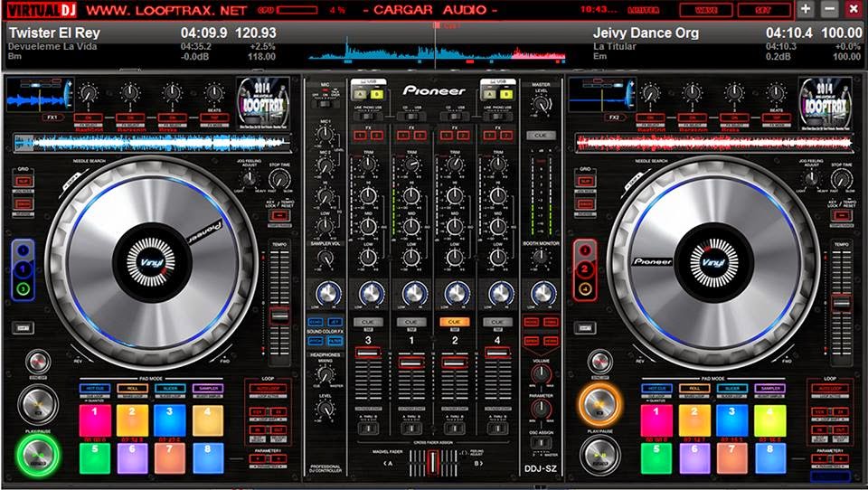Trigger blue pad 3 on left deck
This screenshot has width=868, height=490.
pos(170,420)
